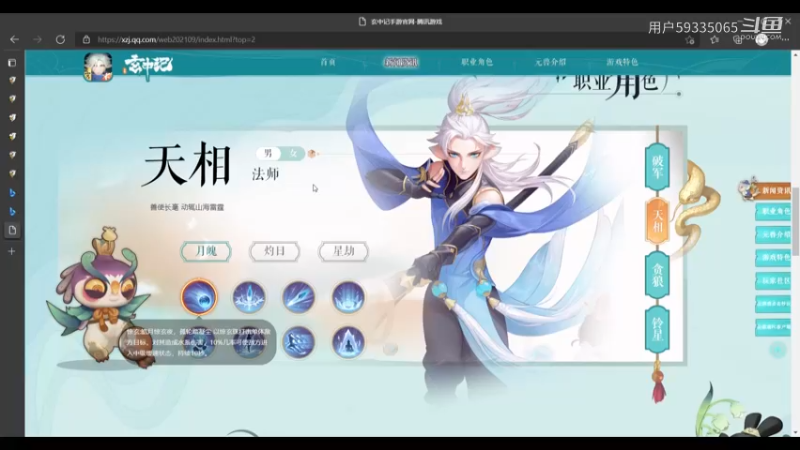Image resolution: width=800 pixels, height=450 pixels.
Task: Click the game app icon in header
Action: pos(98,67)
